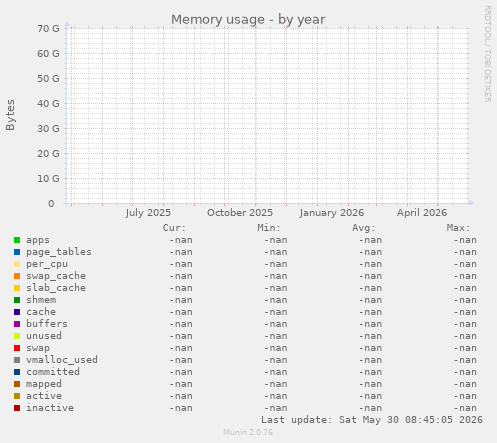Click inside the empty graph plot area
497x443 pixels.
point(268,116)
